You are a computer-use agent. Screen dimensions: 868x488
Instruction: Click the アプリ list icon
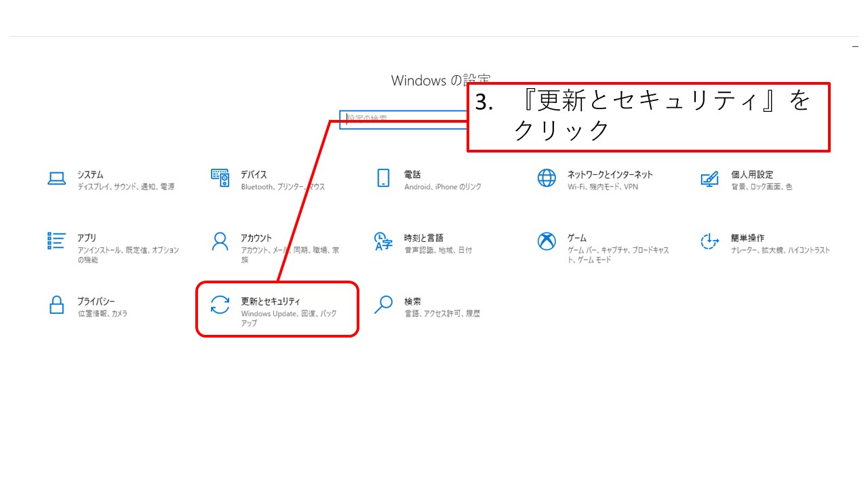pos(56,241)
